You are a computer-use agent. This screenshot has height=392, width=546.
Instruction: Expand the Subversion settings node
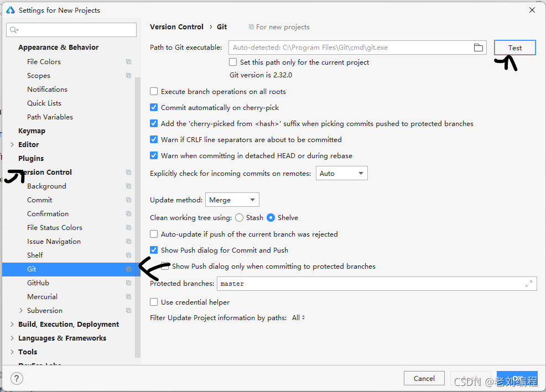(x=21, y=311)
